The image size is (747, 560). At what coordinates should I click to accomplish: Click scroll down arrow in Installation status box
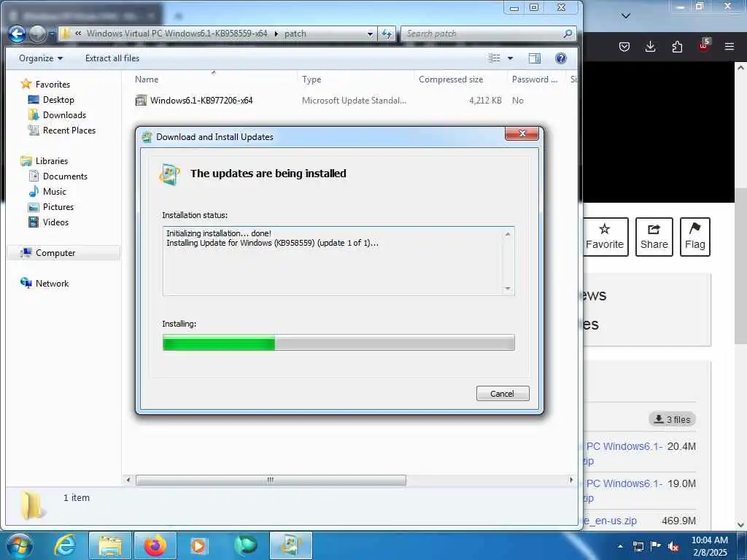click(x=508, y=288)
